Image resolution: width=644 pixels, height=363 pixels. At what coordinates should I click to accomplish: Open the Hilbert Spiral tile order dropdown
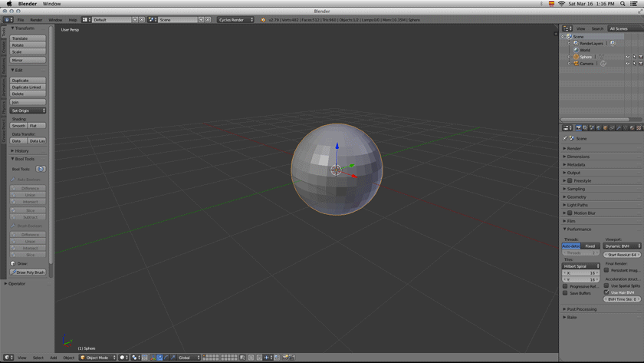[x=581, y=266]
